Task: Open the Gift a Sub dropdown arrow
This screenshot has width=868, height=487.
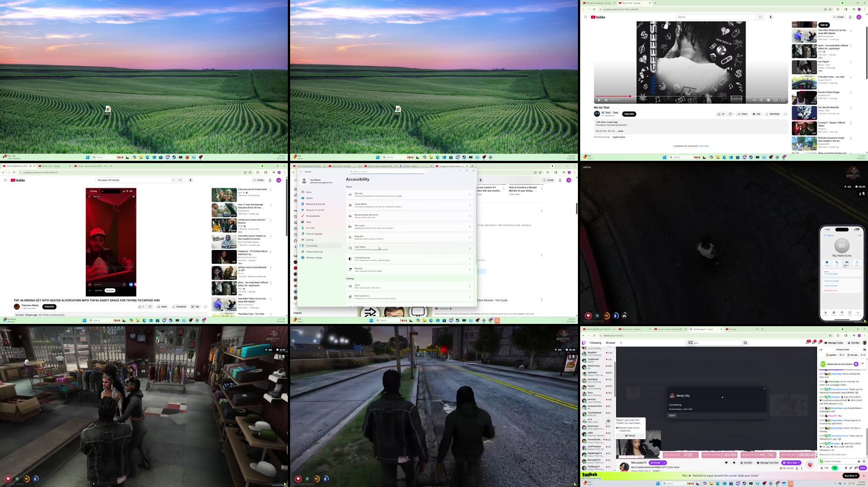Action: (798, 463)
